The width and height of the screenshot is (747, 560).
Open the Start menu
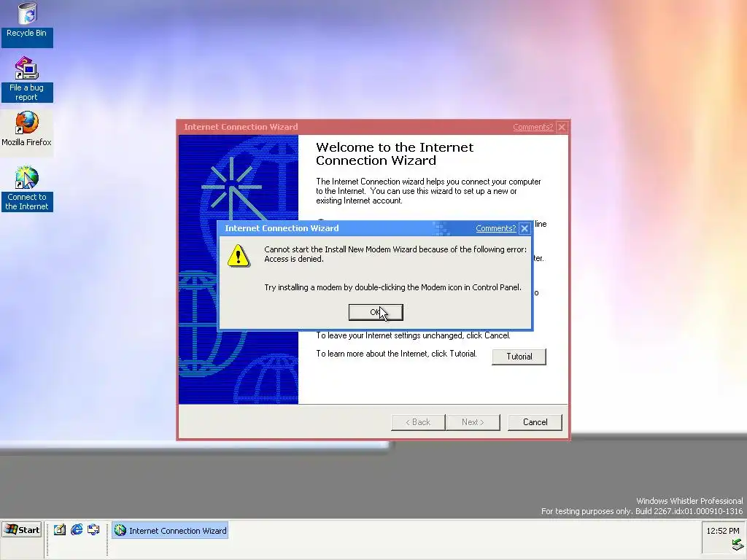pos(22,530)
